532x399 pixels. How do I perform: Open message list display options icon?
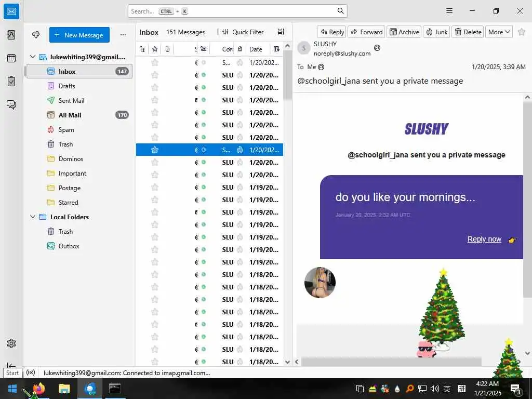tap(281, 32)
